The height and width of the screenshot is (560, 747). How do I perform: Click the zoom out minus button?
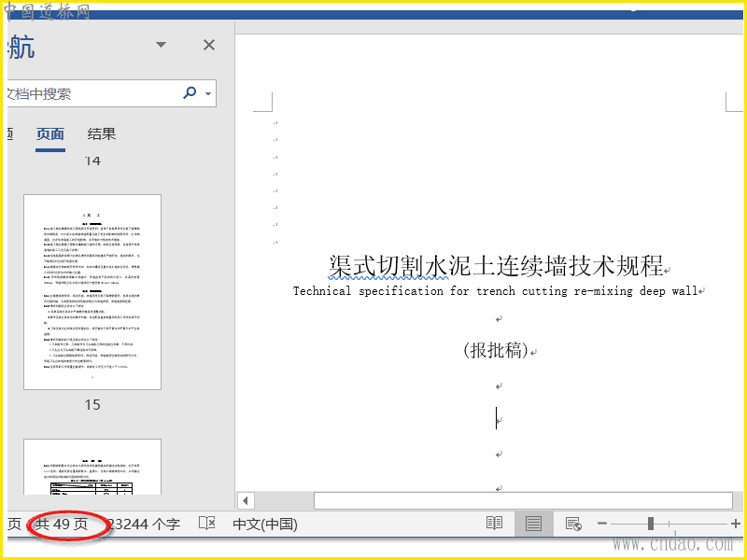click(x=602, y=524)
